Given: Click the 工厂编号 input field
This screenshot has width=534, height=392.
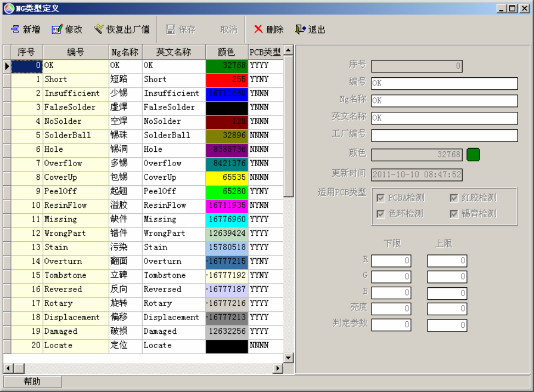Looking at the screenshot, I should pyautogui.click(x=444, y=135).
